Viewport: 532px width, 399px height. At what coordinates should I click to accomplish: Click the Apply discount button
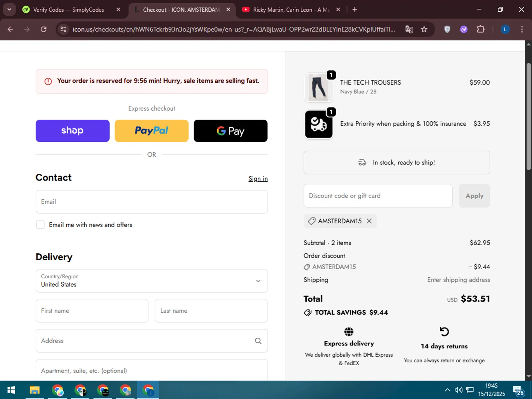tap(475, 196)
